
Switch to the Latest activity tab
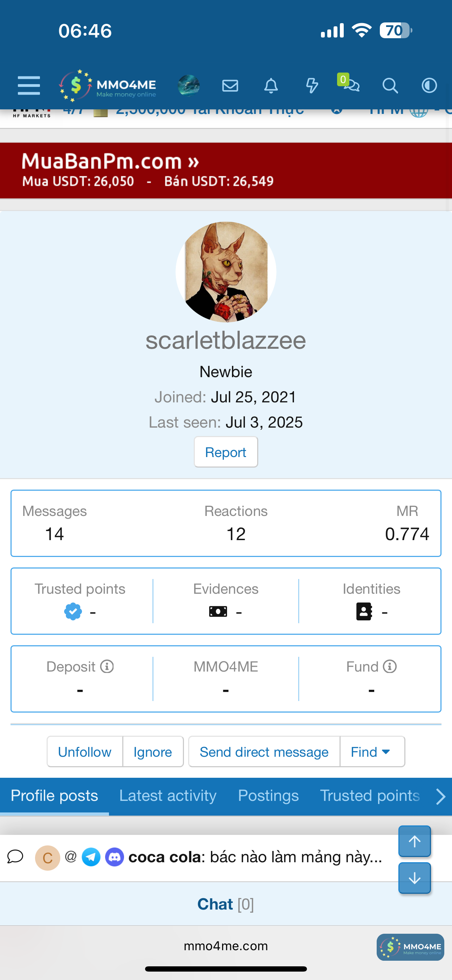coord(168,796)
